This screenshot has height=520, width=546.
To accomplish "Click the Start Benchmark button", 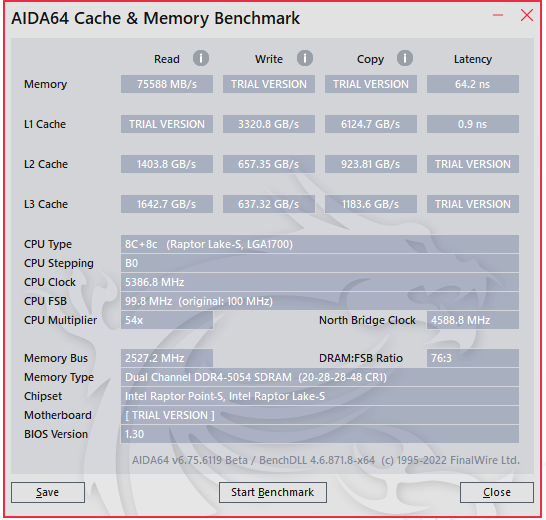I will (x=273, y=492).
